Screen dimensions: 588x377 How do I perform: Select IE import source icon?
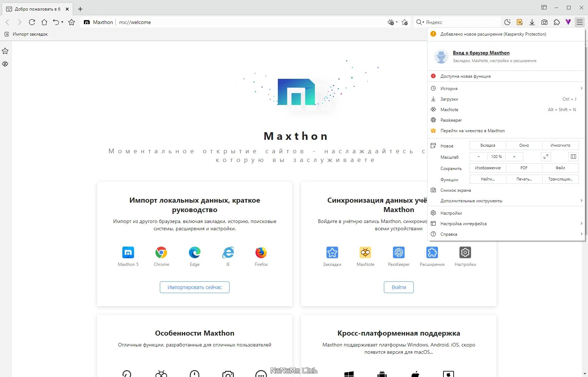coord(228,252)
